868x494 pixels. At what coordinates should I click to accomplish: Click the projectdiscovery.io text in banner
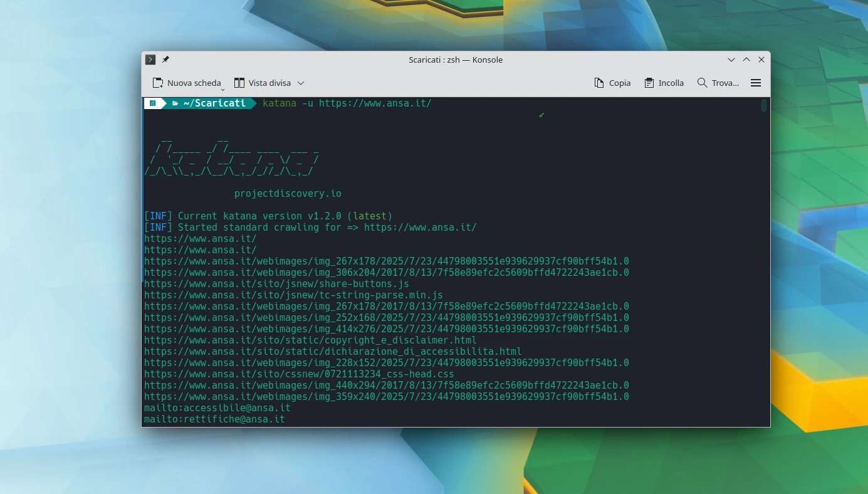click(288, 194)
